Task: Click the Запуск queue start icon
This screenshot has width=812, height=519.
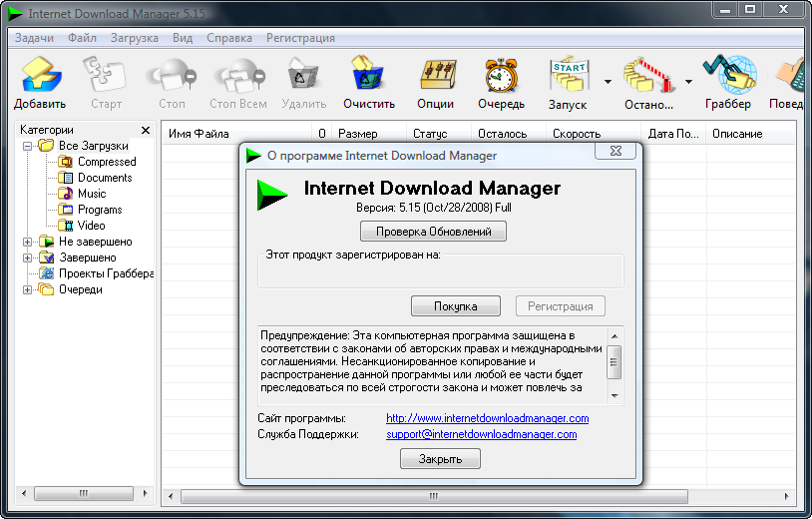Action: (x=570, y=75)
